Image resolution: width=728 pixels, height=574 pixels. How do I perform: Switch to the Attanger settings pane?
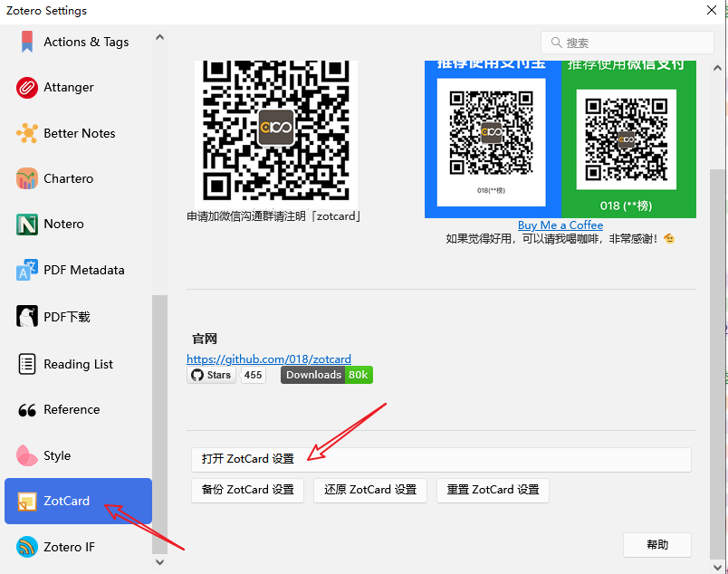coord(78,87)
